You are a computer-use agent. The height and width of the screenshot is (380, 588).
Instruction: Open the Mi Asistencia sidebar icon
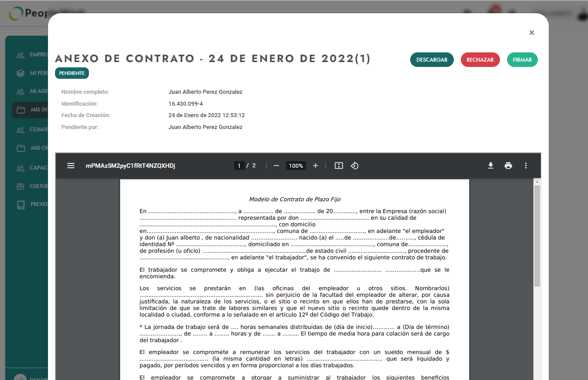pyautogui.click(x=20, y=92)
